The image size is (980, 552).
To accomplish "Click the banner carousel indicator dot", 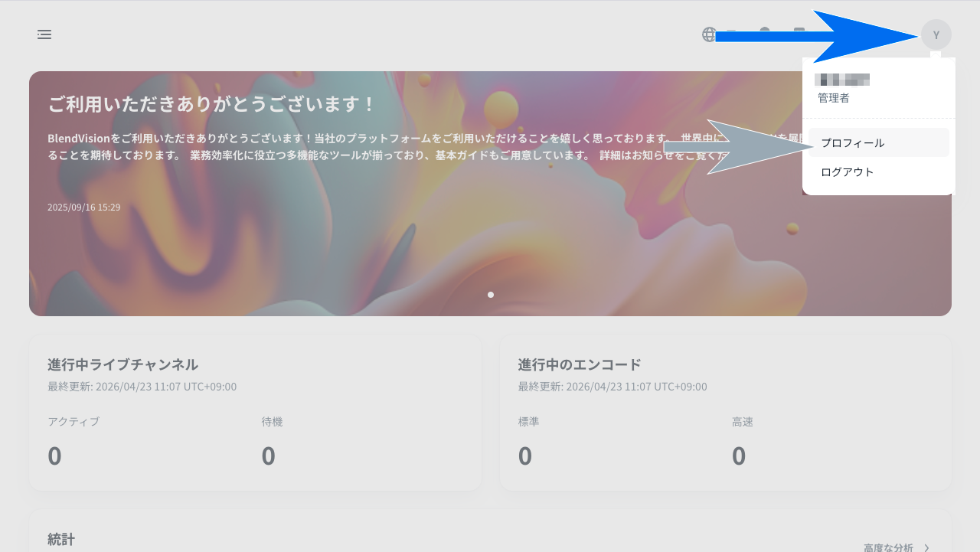I will [491, 295].
